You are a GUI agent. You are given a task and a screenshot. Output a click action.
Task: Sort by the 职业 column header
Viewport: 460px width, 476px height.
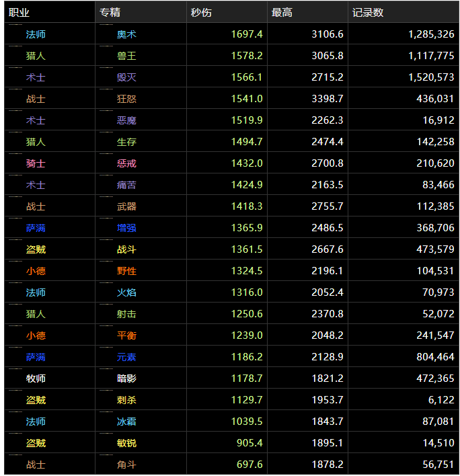pos(50,12)
